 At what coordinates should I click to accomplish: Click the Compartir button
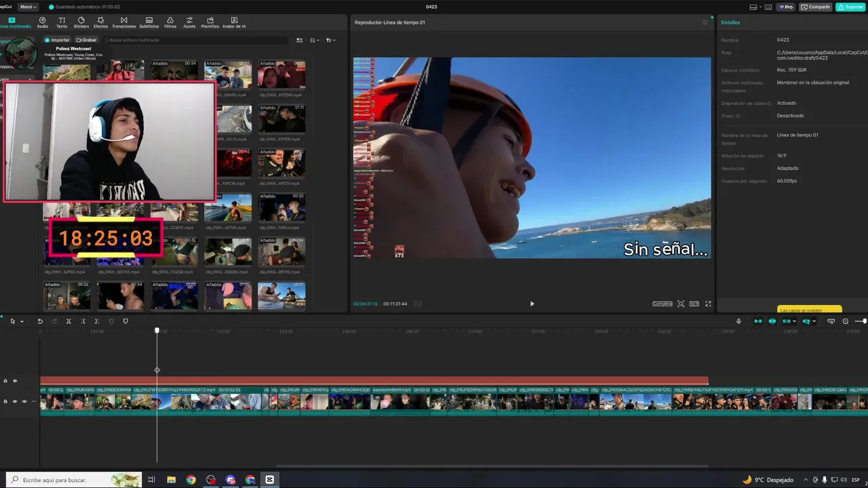(x=816, y=7)
